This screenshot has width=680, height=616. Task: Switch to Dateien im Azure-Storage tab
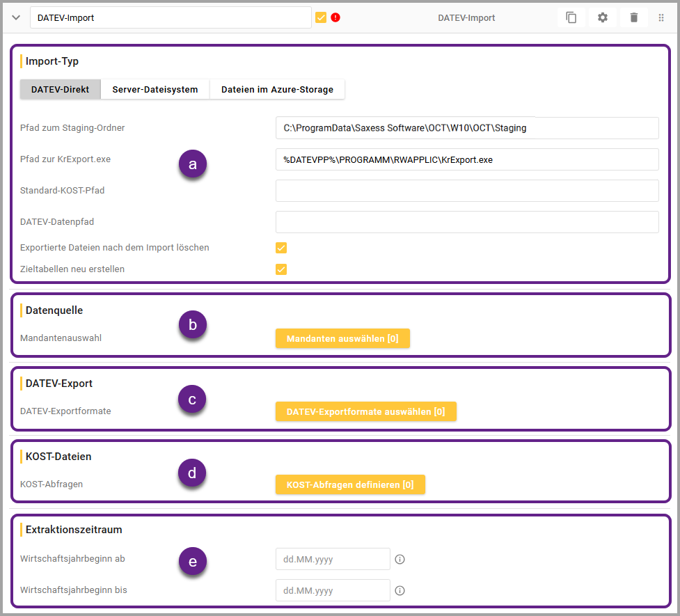(277, 89)
